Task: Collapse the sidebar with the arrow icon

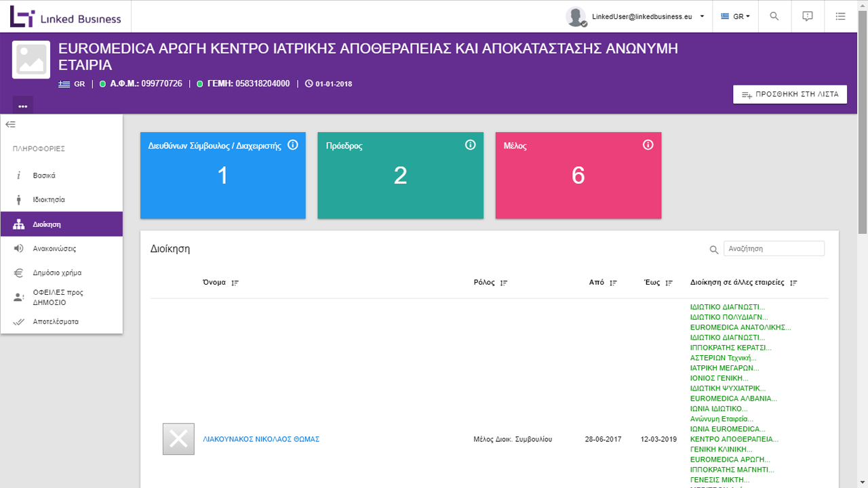Action: pyautogui.click(x=10, y=125)
